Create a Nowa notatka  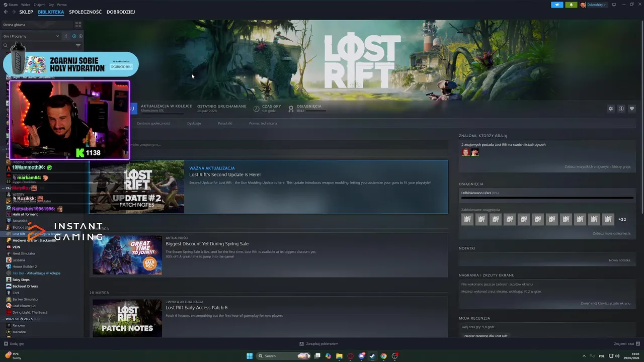[619, 260]
